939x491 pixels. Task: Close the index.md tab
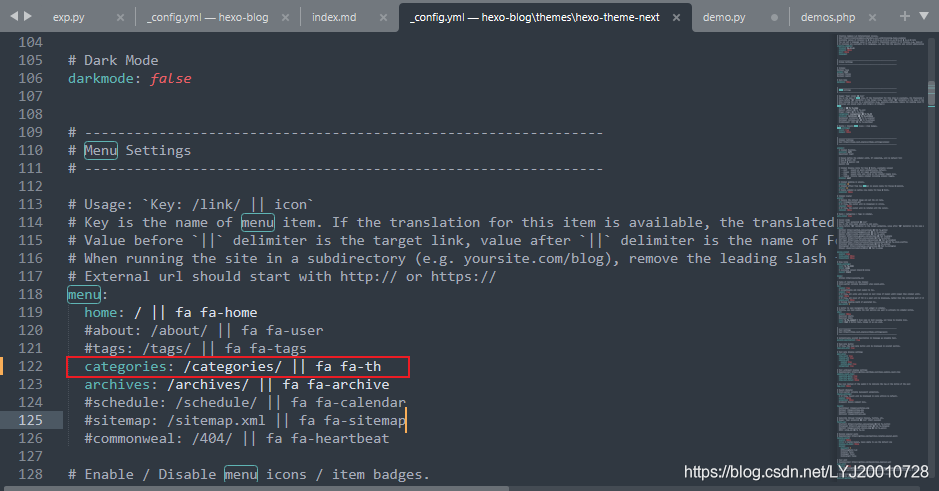tap(384, 17)
